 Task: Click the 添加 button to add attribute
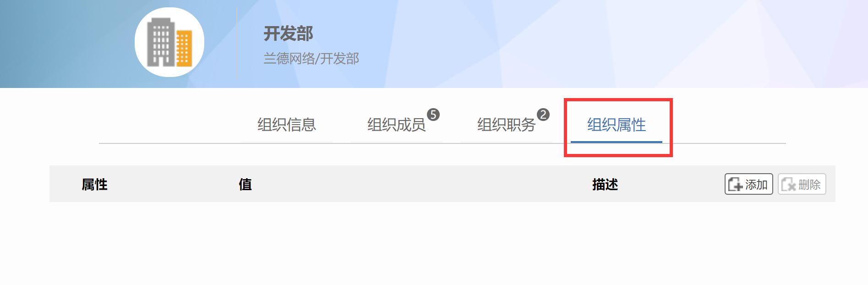point(748,184)
